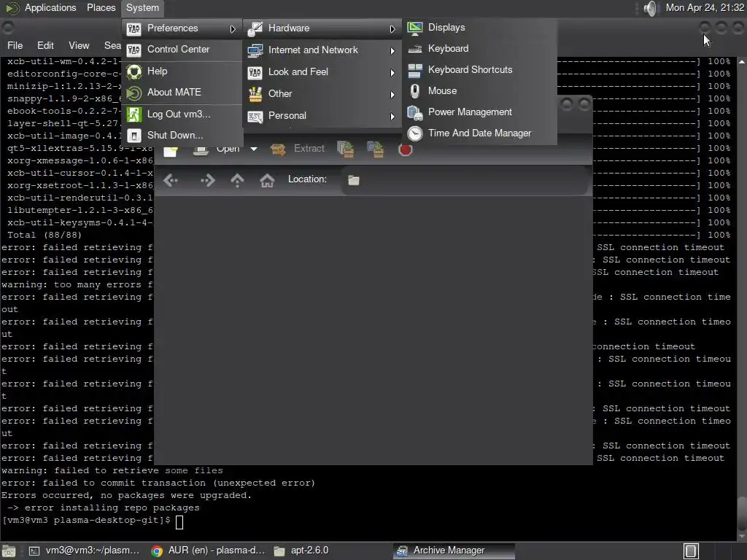Open the Control Center

pyautogui.click(x=182, y=50)
